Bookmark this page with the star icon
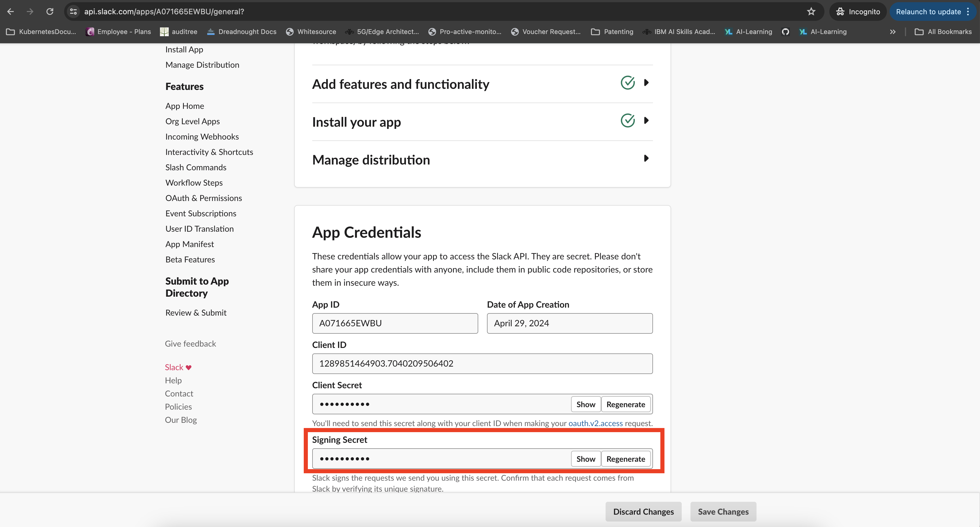Screen dimensions: 980x527 [811, 12]
